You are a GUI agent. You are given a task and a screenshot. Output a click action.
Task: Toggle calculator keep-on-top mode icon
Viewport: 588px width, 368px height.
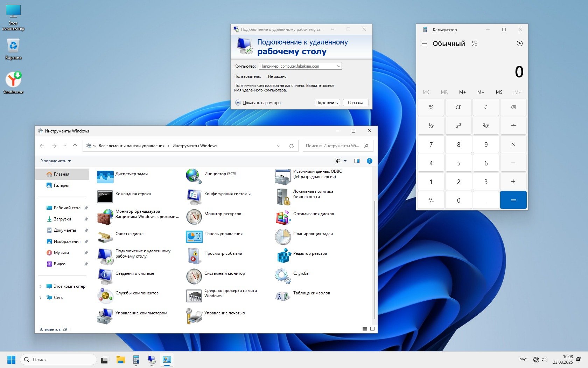click(475, 43)
